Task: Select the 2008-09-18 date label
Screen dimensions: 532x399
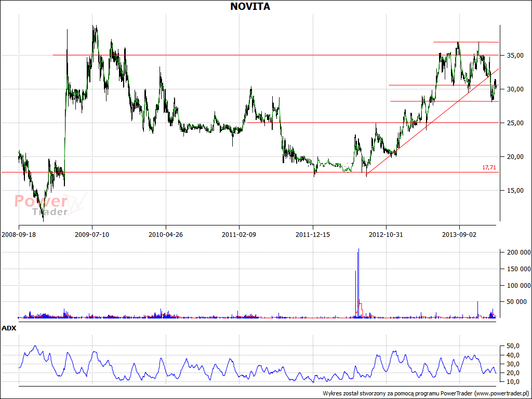Action: 19,234
